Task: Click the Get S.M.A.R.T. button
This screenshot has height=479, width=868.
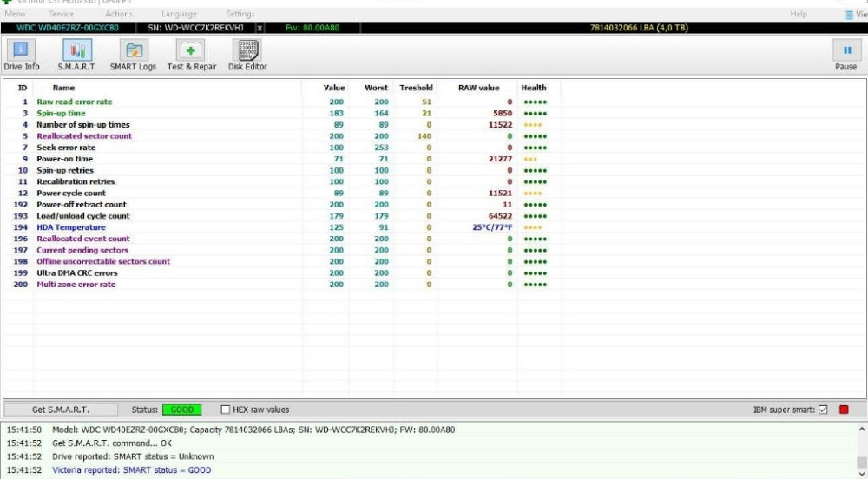Action: (61, 410)
